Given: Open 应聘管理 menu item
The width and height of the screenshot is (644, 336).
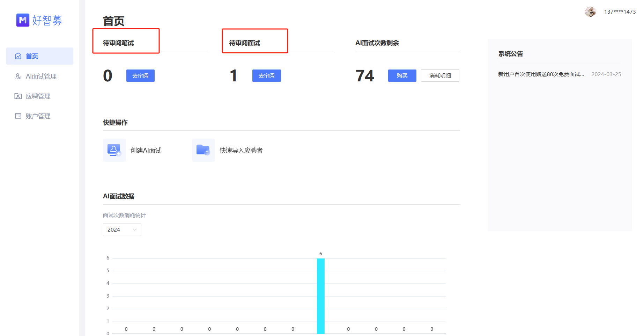Looking at the screenshot, I should [38, 96].
